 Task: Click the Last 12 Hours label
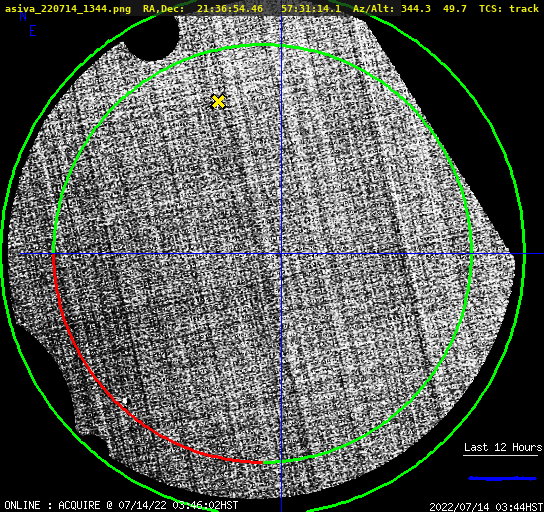point(503,447)
